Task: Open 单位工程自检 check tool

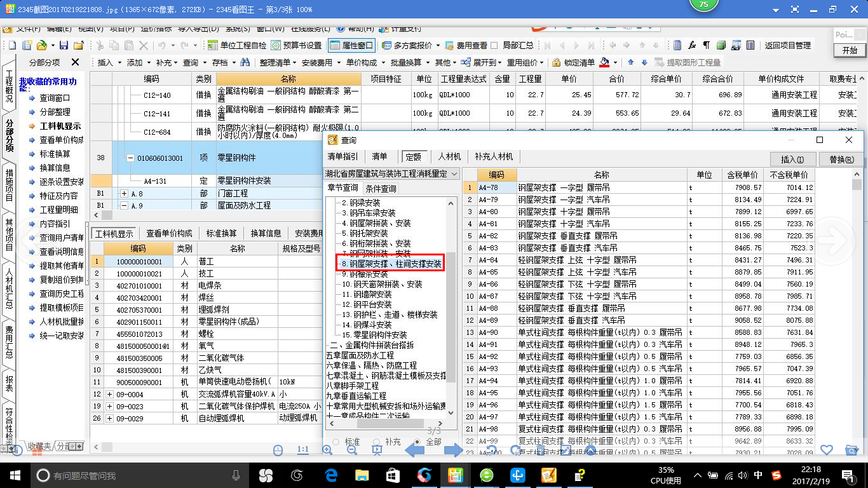Action: [x=237, y=45]
